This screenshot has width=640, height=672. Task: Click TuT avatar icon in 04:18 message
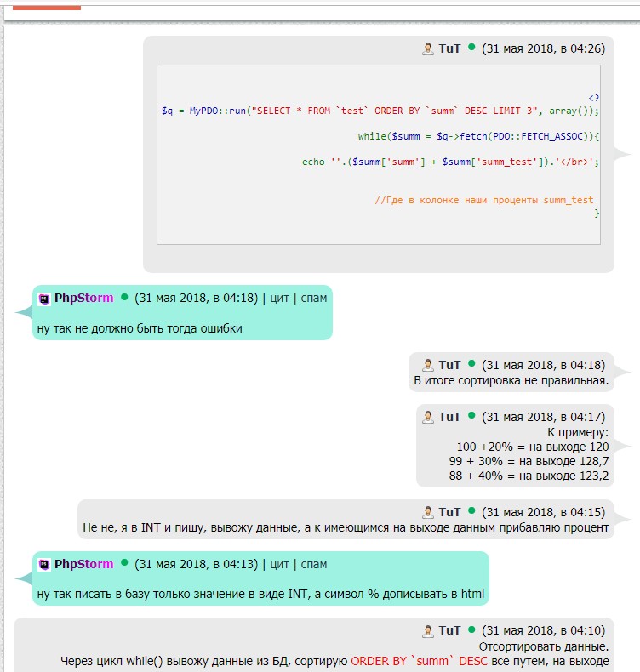428,365
